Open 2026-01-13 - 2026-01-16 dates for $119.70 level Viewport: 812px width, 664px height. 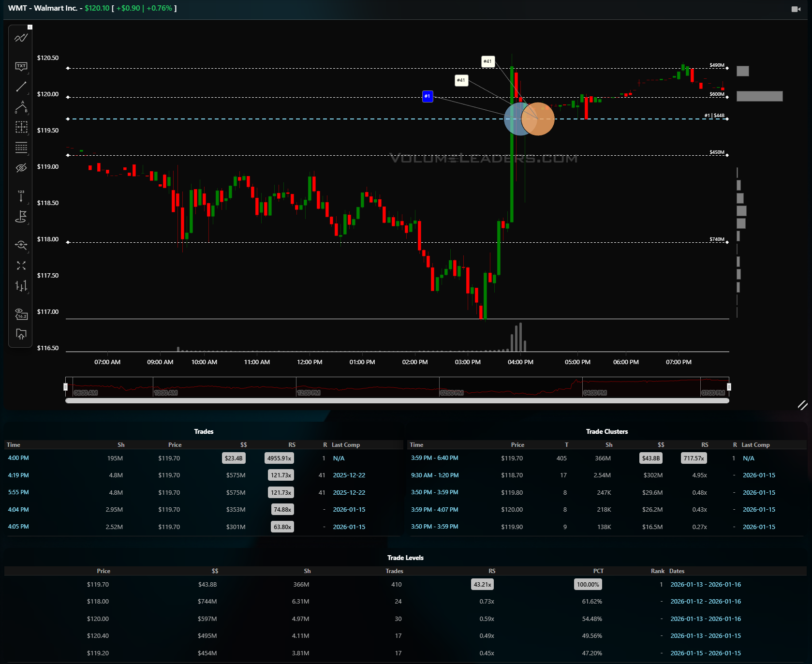[706, 585]
